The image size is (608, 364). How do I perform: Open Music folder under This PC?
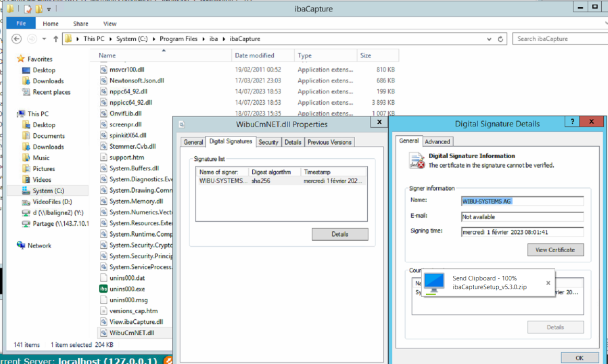pos(41,158)
